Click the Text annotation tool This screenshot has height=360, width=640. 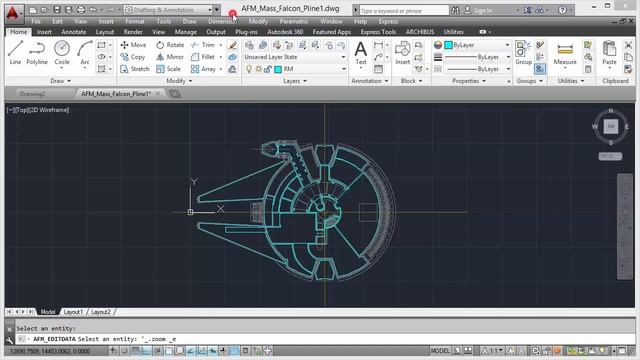pyautogui.click(x=361, y=52)
